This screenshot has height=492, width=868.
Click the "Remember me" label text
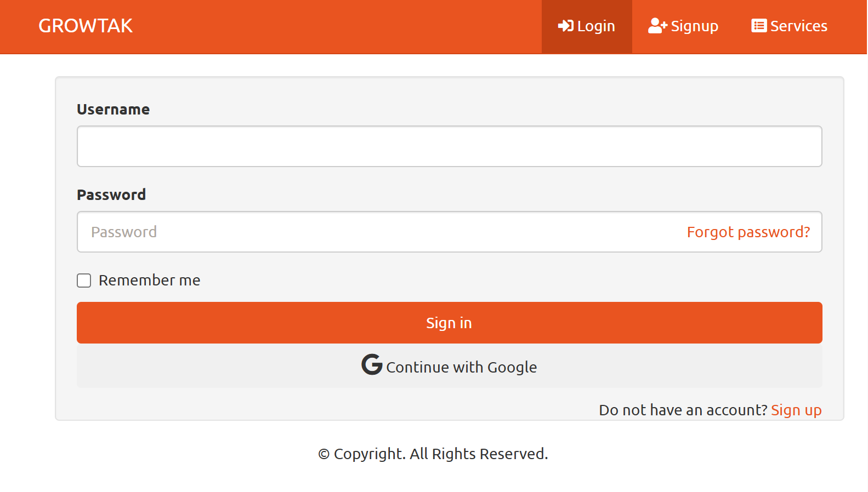[x=149, y=281]
